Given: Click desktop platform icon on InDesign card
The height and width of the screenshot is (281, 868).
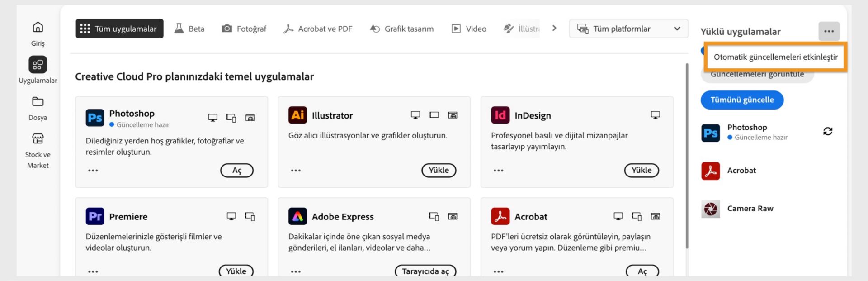Looking at the screenshot, I should tap(655, 115).
